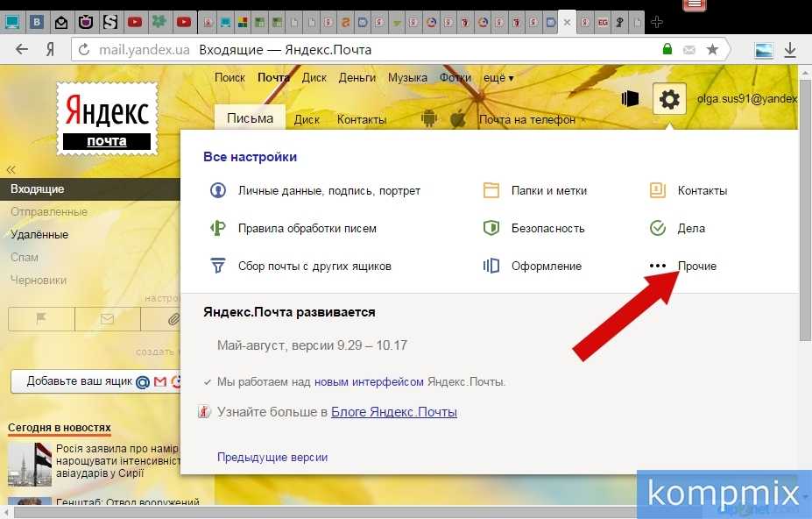Click the vertical page scrollbar
The height and width of the screenshot is (519, 812).
pos(805,263)
